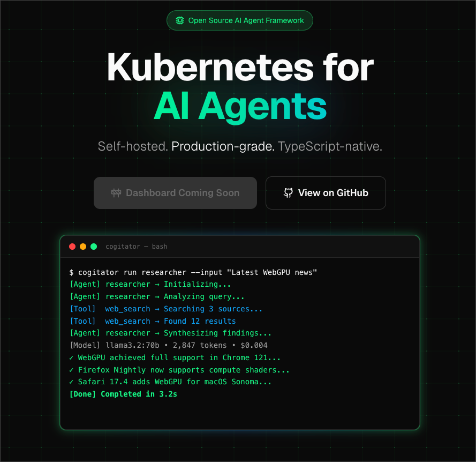Click the "[Model] llama3.2:70b" terminal line
The image size is (476, 462).
click(x=169, y=345)
